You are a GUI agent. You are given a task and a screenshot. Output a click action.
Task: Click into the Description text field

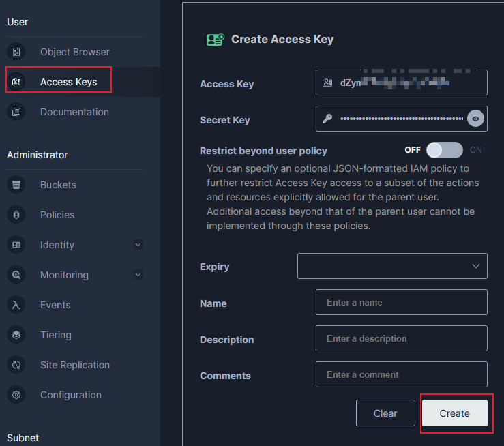pyautogui.click(x=401, y=338)
